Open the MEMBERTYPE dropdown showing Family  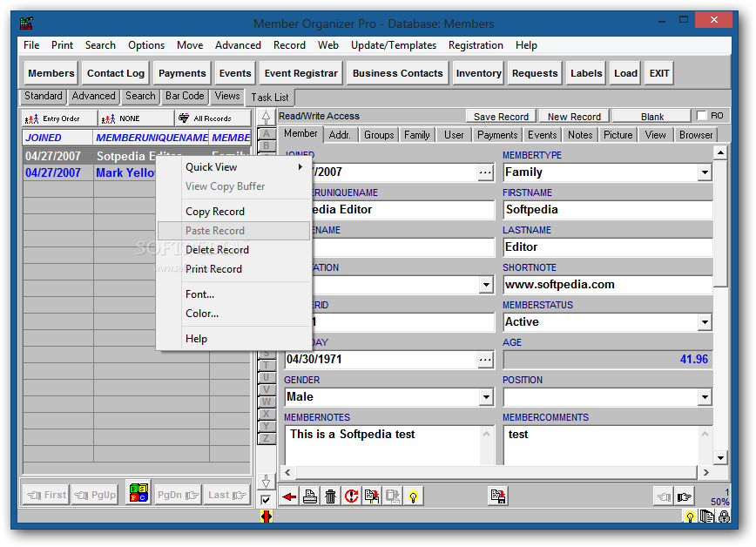tap(705, 172)
